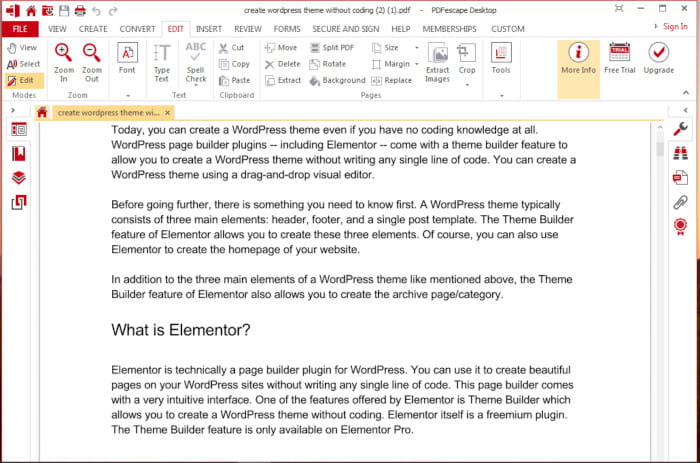The height and width of the screenshot is (463, 700).
Task: Click the Zoom Out magnifier
Action: click(x=92, y=63)
